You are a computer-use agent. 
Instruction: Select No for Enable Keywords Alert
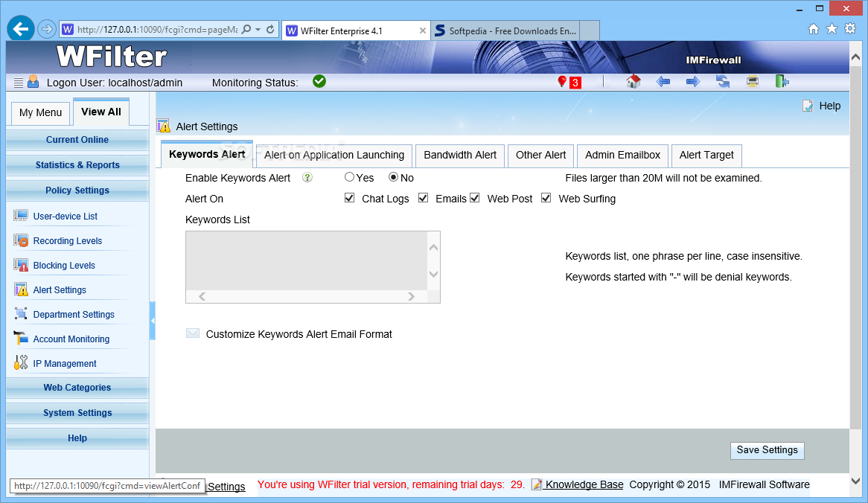(x=393, y=177)
